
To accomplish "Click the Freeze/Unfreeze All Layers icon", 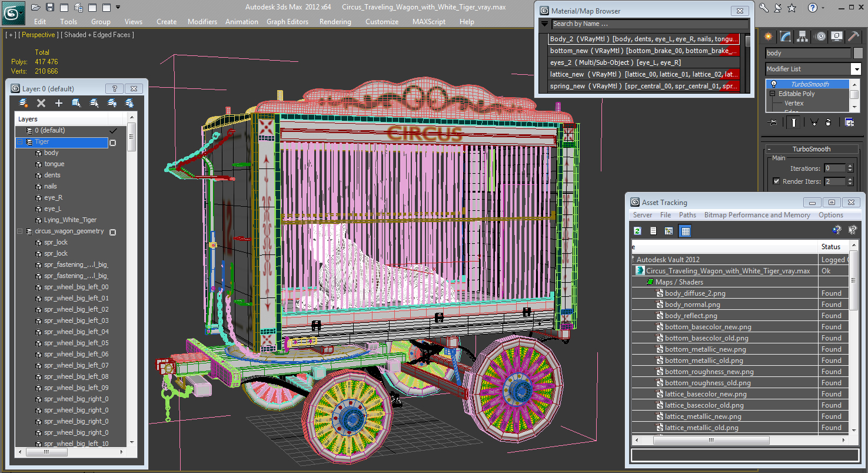I will tap(129, 103).
